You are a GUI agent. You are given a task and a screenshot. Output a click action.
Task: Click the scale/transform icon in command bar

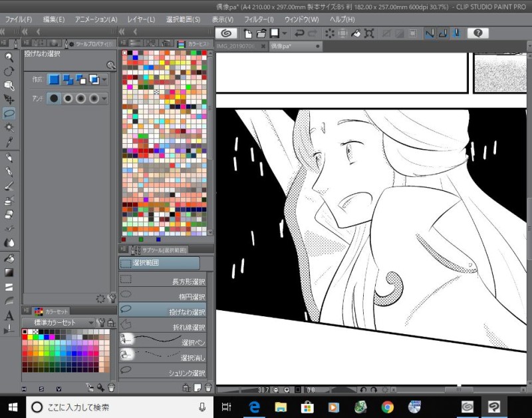pyautogui.click(x=369, y=33)
